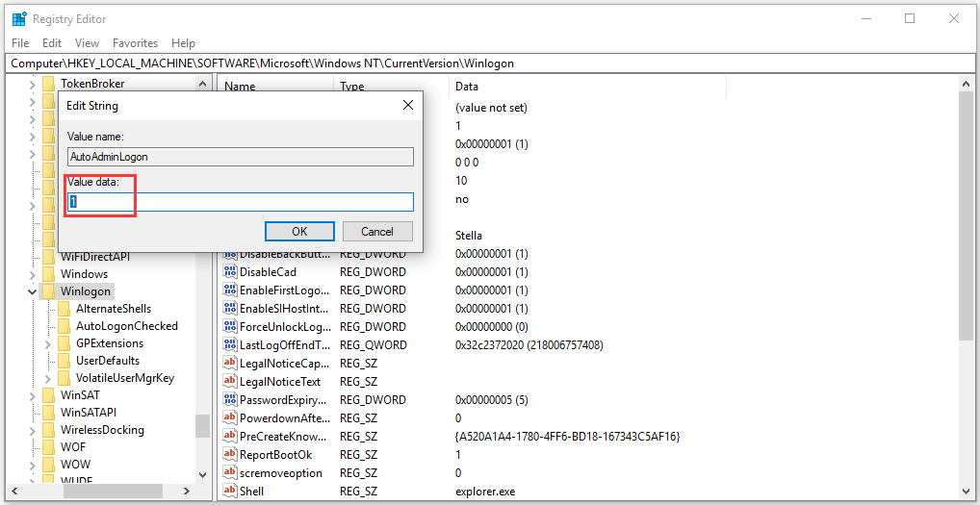
Task: Click the Value data input field
Action: (x=241, y=202)
